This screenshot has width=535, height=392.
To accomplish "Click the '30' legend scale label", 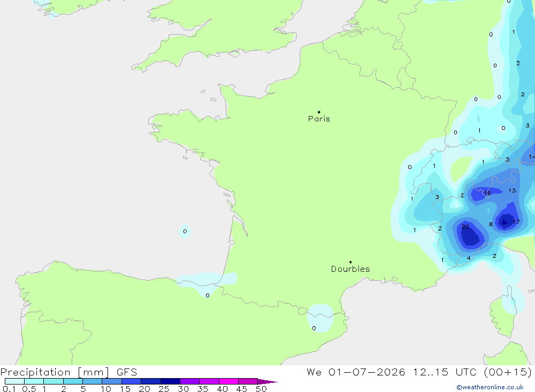I will [183, 389].
